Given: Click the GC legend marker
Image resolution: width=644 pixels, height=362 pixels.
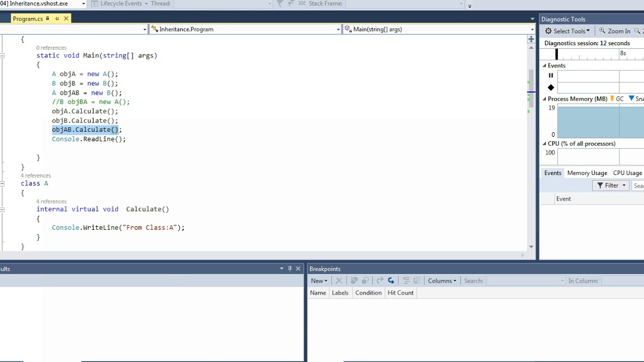Looking at the screenshot, I should (612, 99).
